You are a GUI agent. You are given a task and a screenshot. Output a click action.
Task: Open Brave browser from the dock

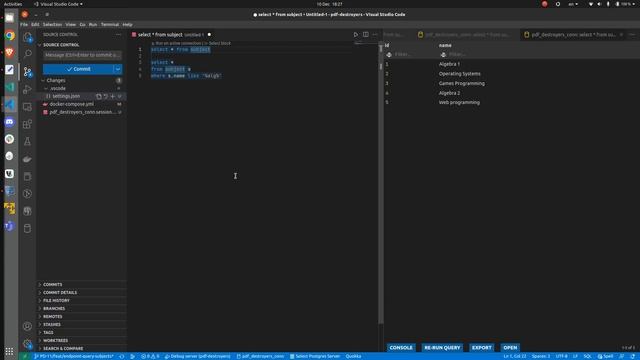click(x=9, y=53)
